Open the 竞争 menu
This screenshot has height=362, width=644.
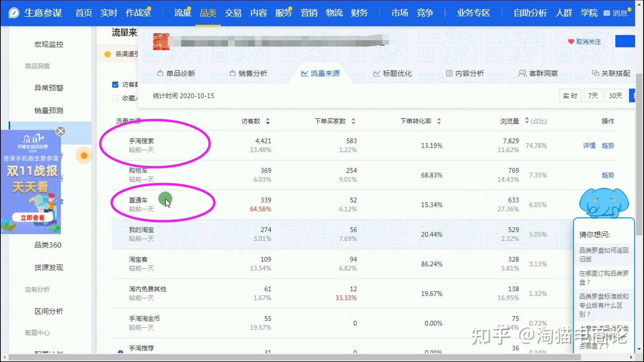pos(425,13)
